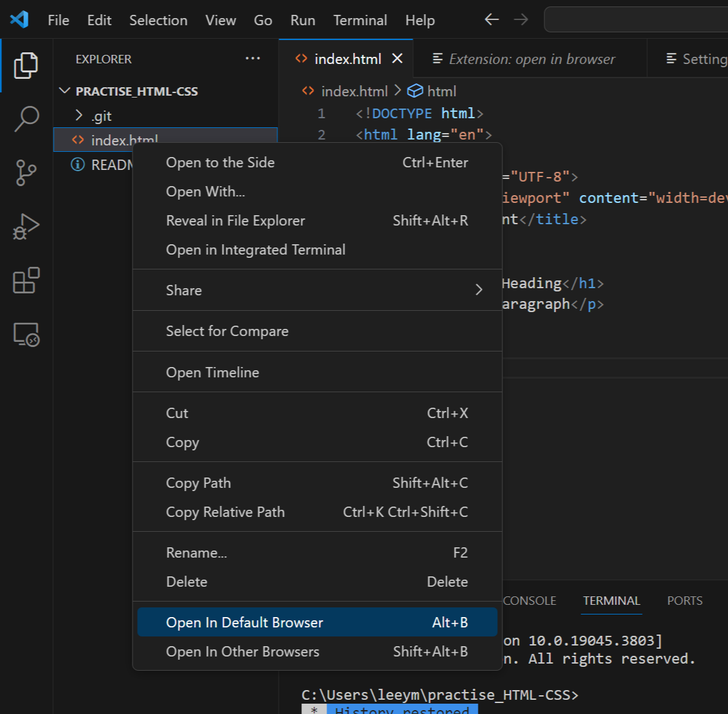
Task: Open the Extensions view
Action: pyautogui.click(x=26, y=280)
